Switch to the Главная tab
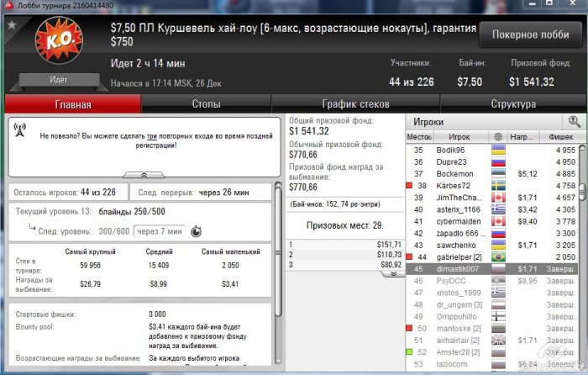Viewport: 588px width, 375px height. pos(73,104)
